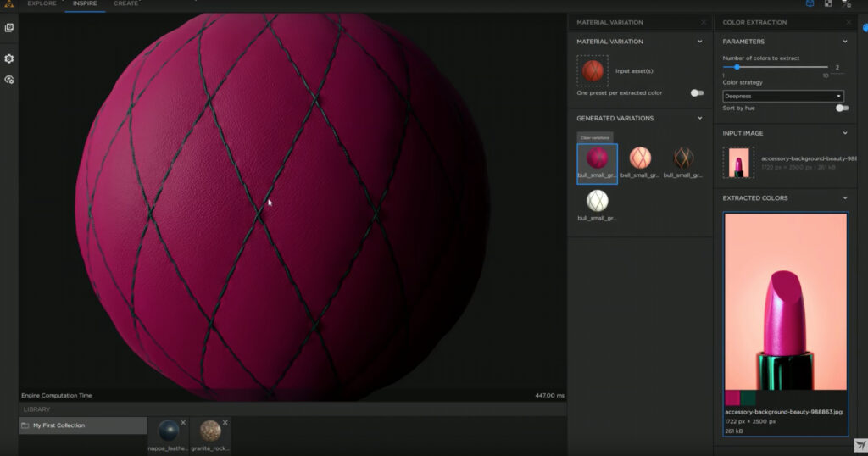Select the granite_rock library thumbnail
The width and height of the screenshot is (868, 456).
pos(210,431)
